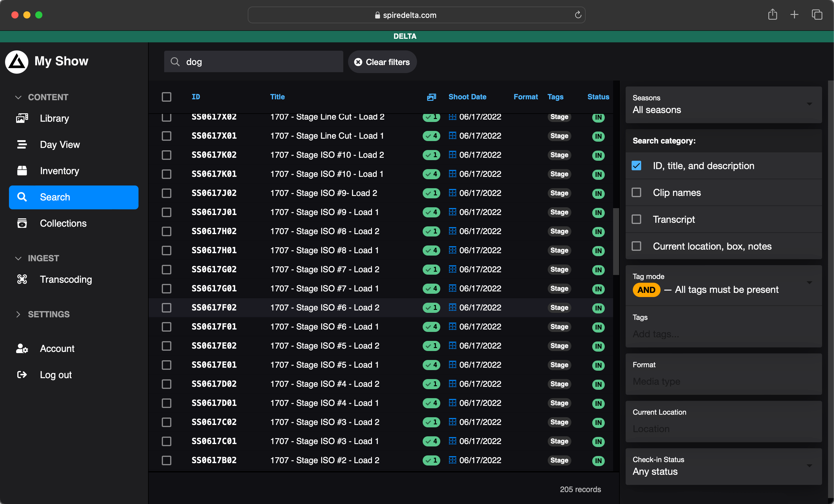Click the media count column header icon

click(x=431, y=97)
